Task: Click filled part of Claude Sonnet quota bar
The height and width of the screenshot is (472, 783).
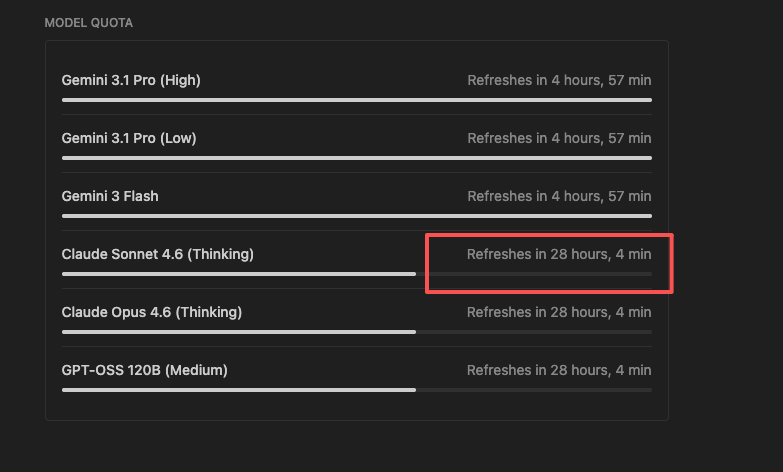Action: click(239, 274)
